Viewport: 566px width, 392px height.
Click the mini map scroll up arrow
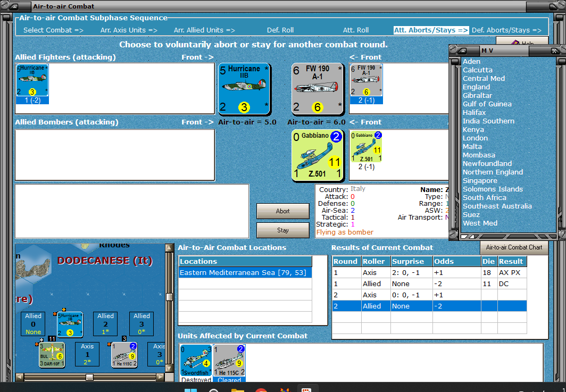[x=169, y=248]
